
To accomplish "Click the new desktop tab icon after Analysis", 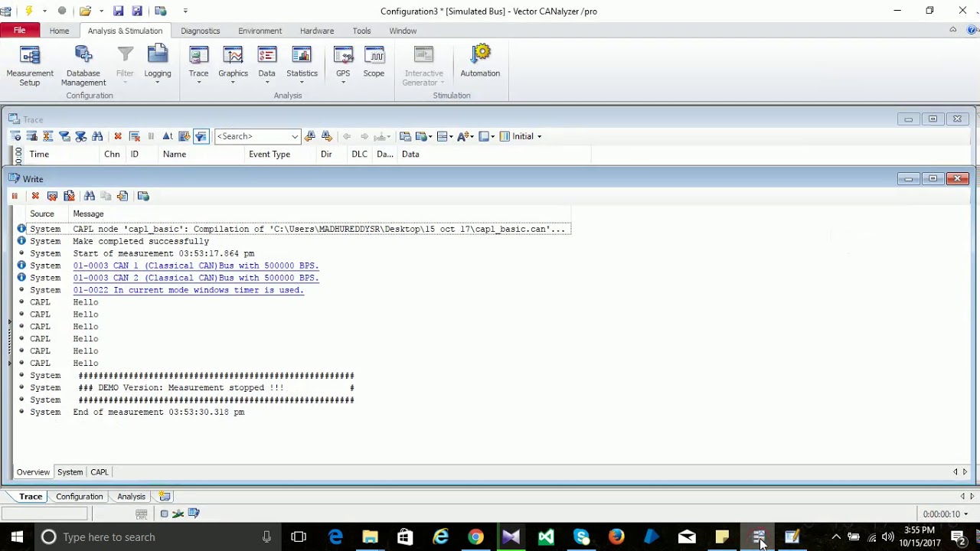I will pos(165,497).
